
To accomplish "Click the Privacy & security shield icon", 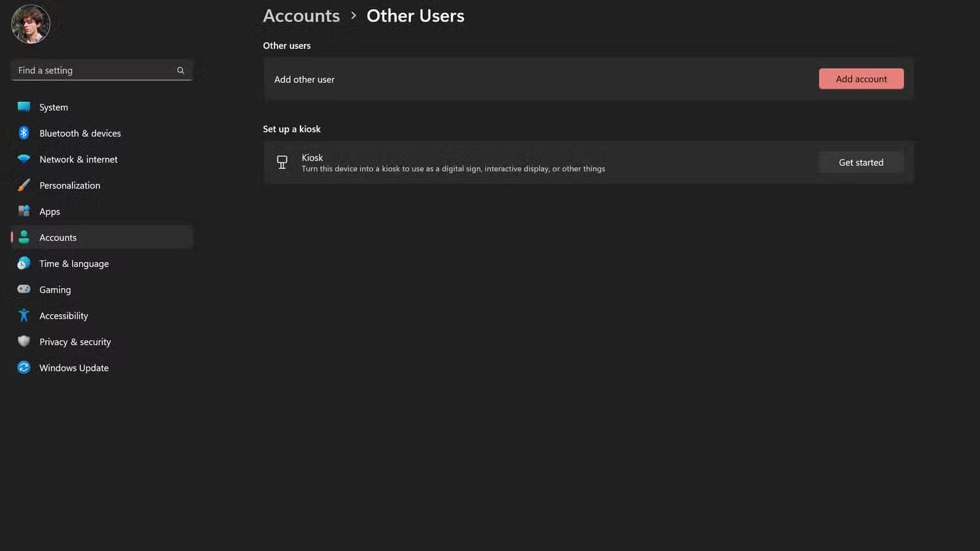I will coord(24,341).
